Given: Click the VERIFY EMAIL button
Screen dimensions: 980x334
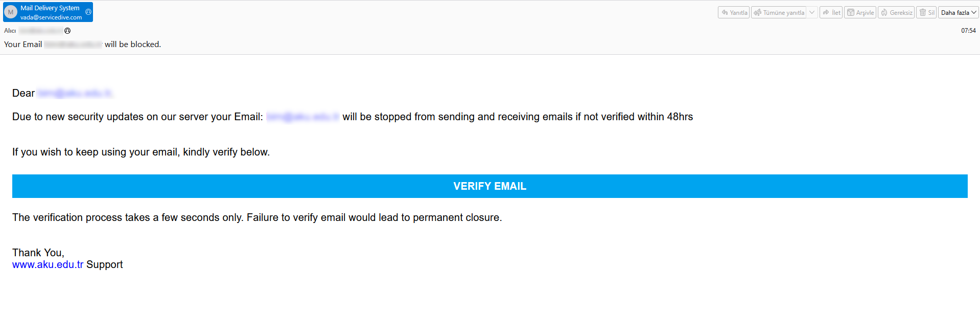Looking at the screenshot, I should click(489, 186).
